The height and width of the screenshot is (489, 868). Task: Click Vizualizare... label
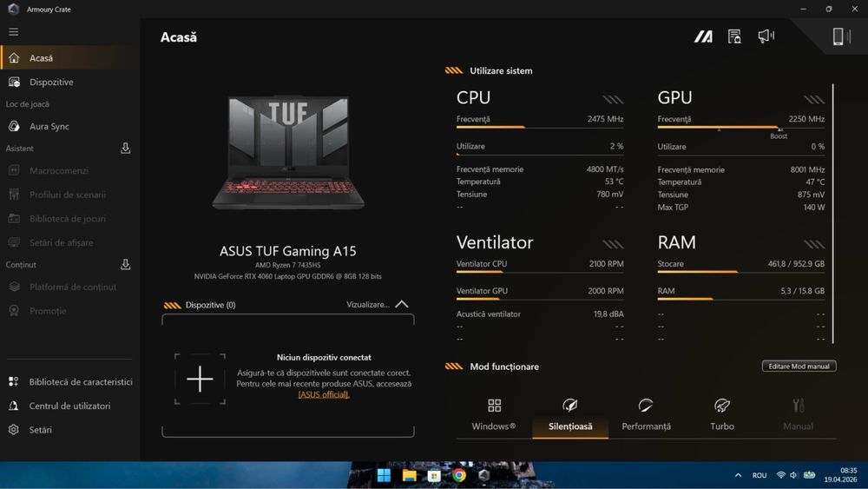tap(367, 305)
